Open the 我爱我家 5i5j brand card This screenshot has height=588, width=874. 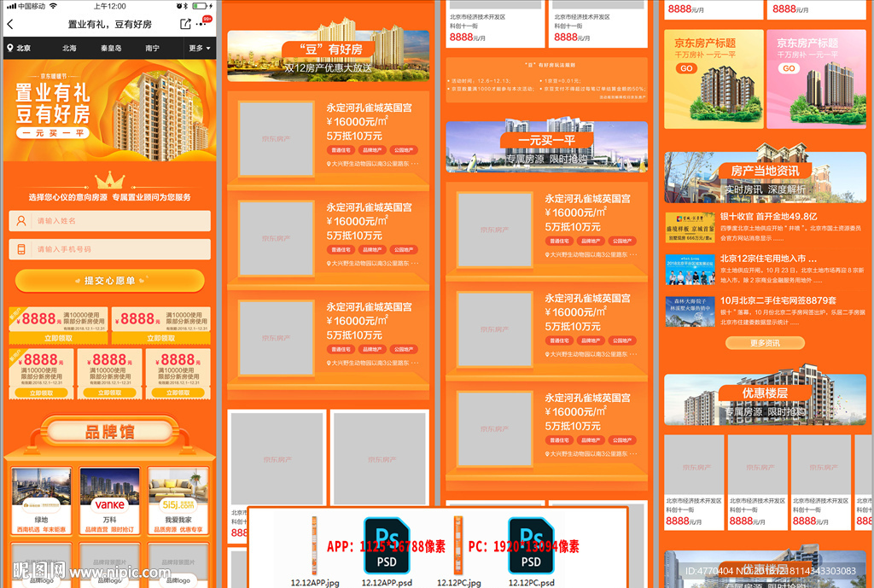pyautogui.click(x=178, y=500)
